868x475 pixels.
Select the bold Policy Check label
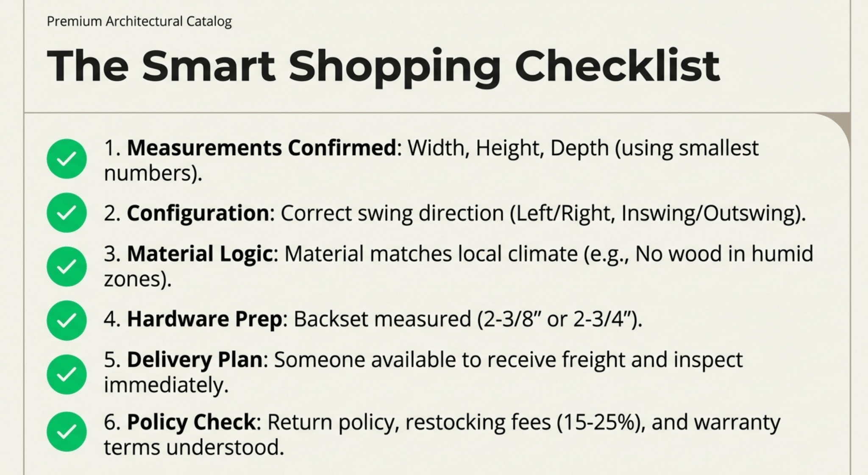coord(191,422)
